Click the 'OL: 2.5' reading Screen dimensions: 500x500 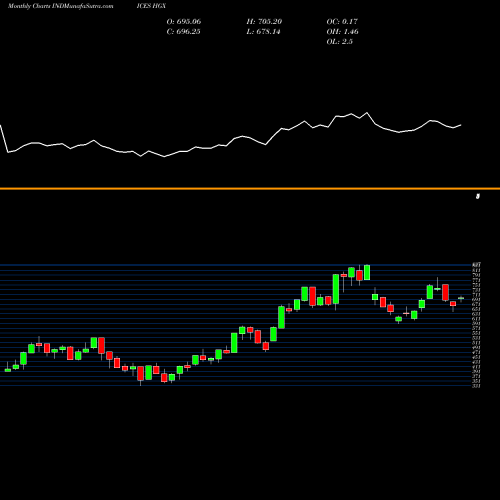(339, 42)
